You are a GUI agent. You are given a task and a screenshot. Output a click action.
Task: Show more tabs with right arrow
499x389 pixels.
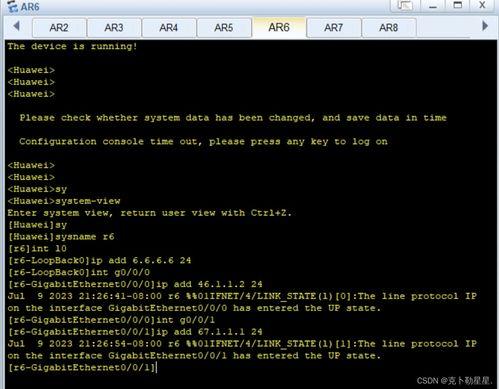pyautogui.click(x=485, y=26)
